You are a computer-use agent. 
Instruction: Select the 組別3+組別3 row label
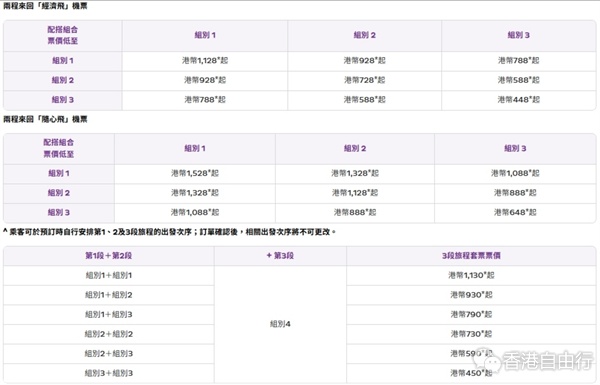[x=109, y=373]
